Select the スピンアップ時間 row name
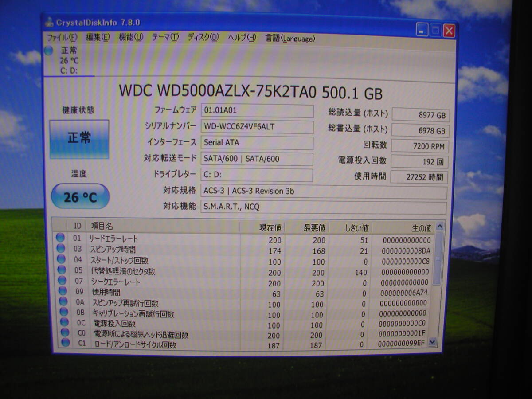The image size is (532, 399). (113, 250)
